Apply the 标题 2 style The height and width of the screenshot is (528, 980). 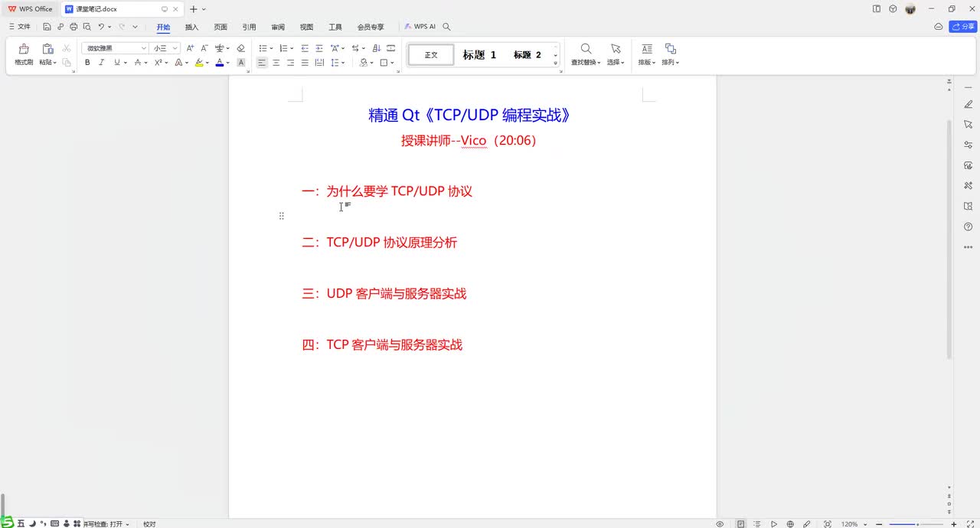click(527, 55)
